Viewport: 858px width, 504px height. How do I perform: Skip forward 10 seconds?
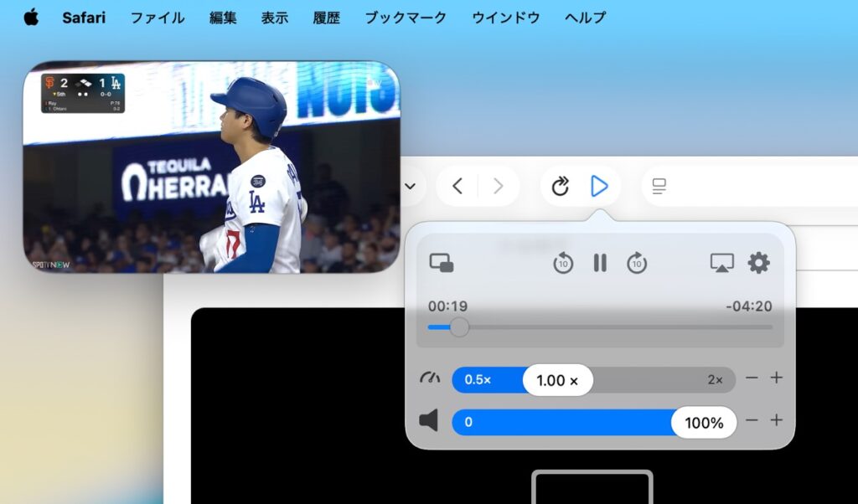click(637, 264)
